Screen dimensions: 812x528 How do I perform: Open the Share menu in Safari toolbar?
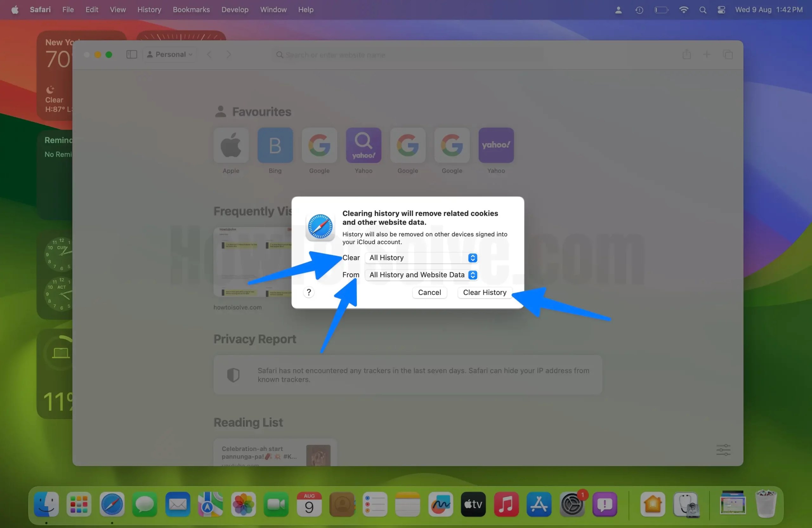tap(686, 55)
